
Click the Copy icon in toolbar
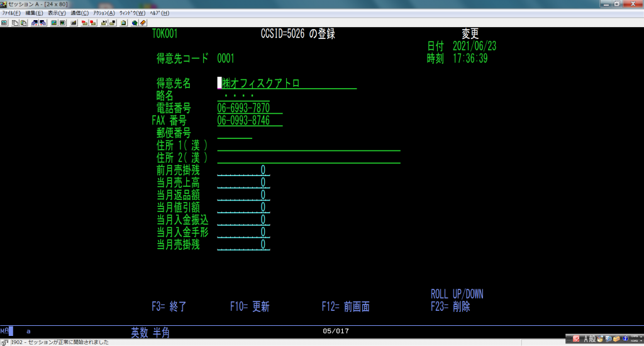click(14, 22)
